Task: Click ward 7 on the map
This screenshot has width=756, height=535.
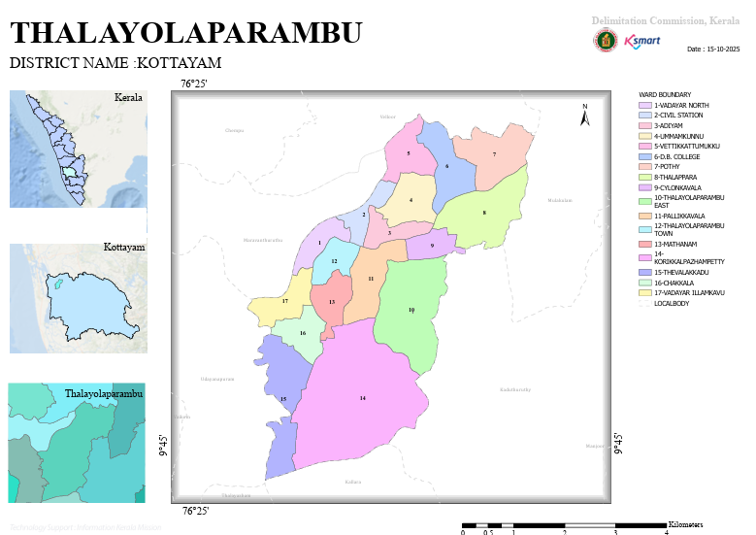Action: tap(494, 154)
